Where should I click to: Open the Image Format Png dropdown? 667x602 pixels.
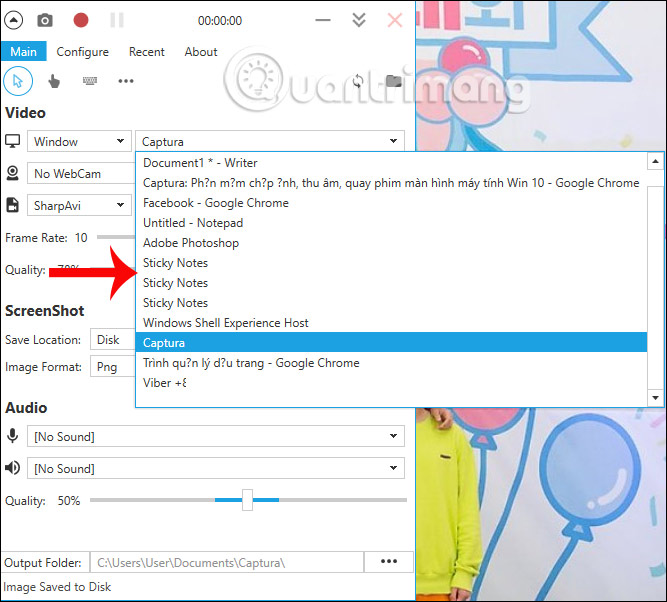coord(113,367)
